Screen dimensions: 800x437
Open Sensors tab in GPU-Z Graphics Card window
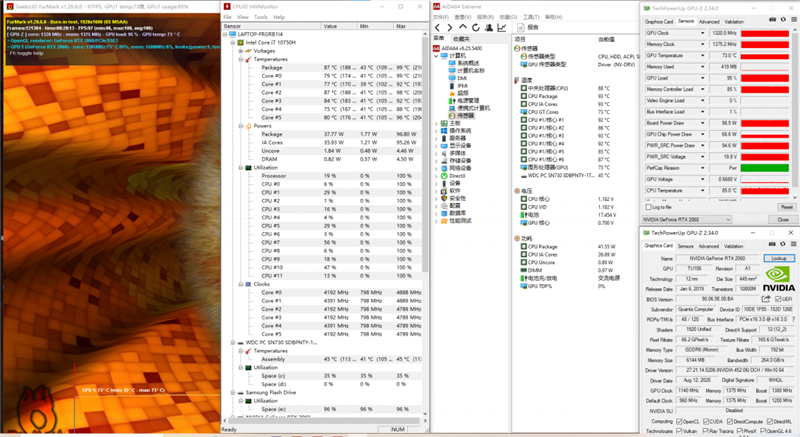685,246
